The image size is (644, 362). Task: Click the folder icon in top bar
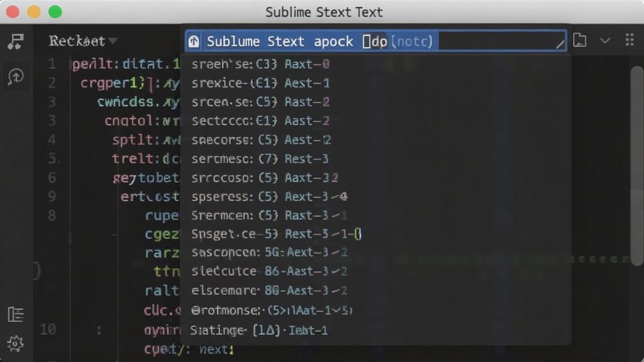(x=579, y=40)
